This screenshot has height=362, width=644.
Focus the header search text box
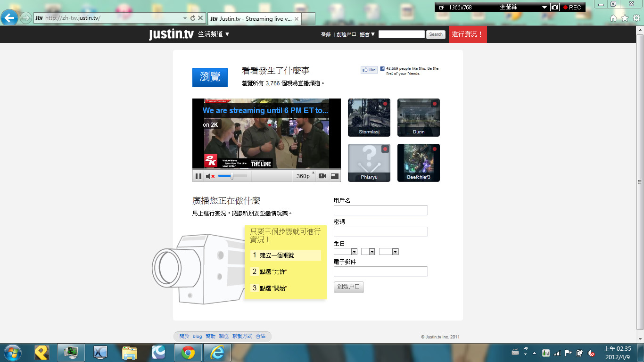coord(402,34)
